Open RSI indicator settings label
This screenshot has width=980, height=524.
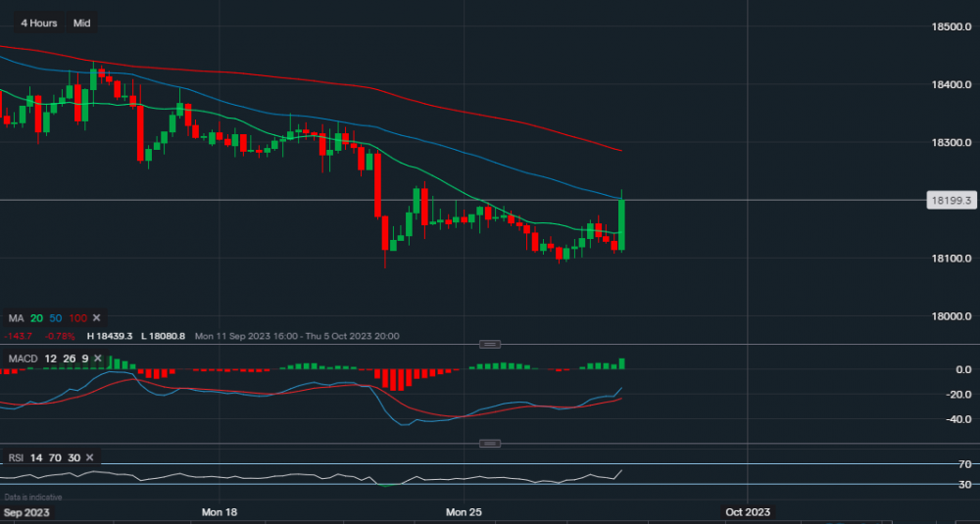(x=15, y=457)
